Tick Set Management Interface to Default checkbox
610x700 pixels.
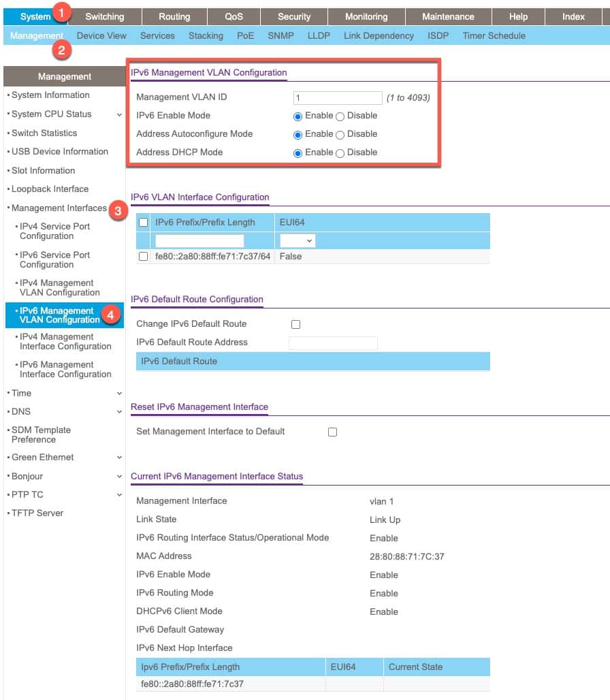tap(332, 432)
